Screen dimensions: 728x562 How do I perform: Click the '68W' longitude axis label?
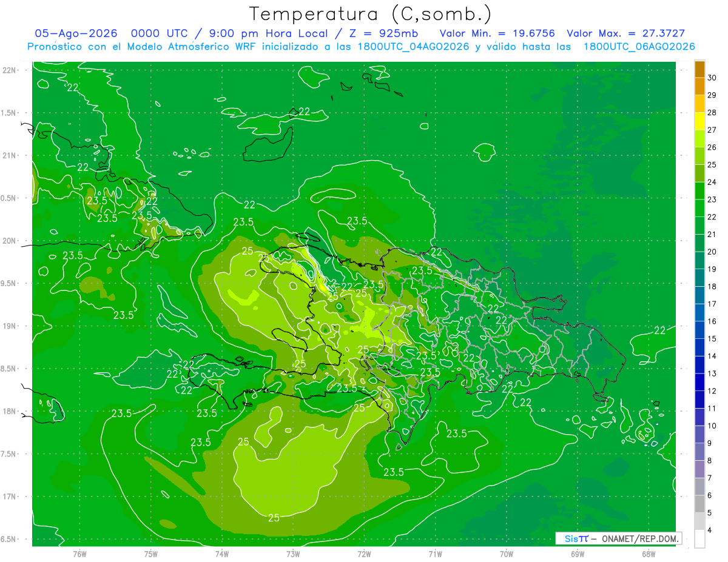coord(648,554)
